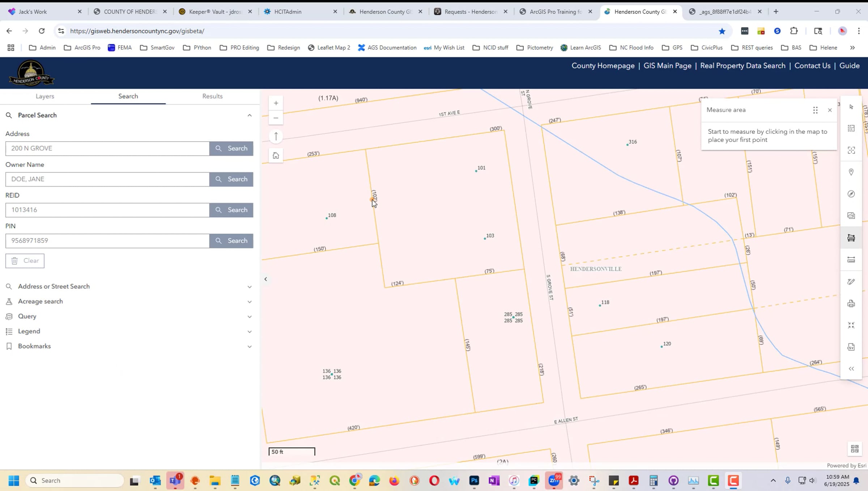Click the location pin tool
The width and height of the screenshot is (868, 491).
click(851, 172)
